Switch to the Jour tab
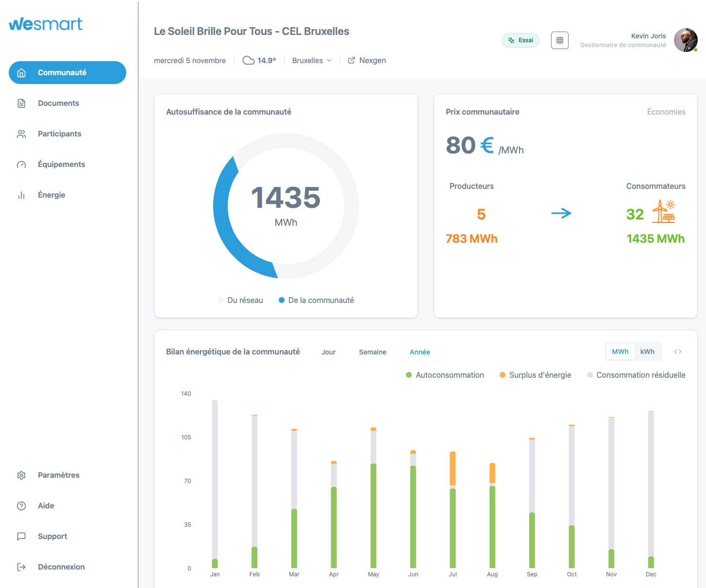This screenshot has width=706, height=588. [x=328, y=352]
